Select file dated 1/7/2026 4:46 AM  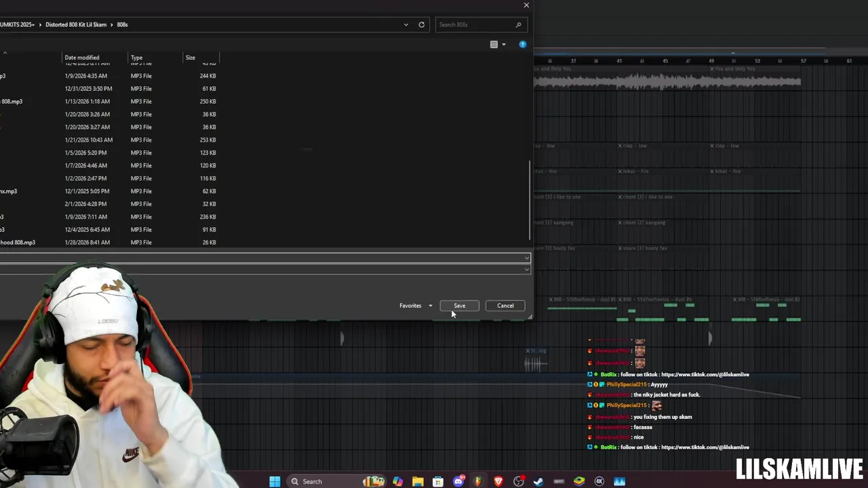[108, 165]
